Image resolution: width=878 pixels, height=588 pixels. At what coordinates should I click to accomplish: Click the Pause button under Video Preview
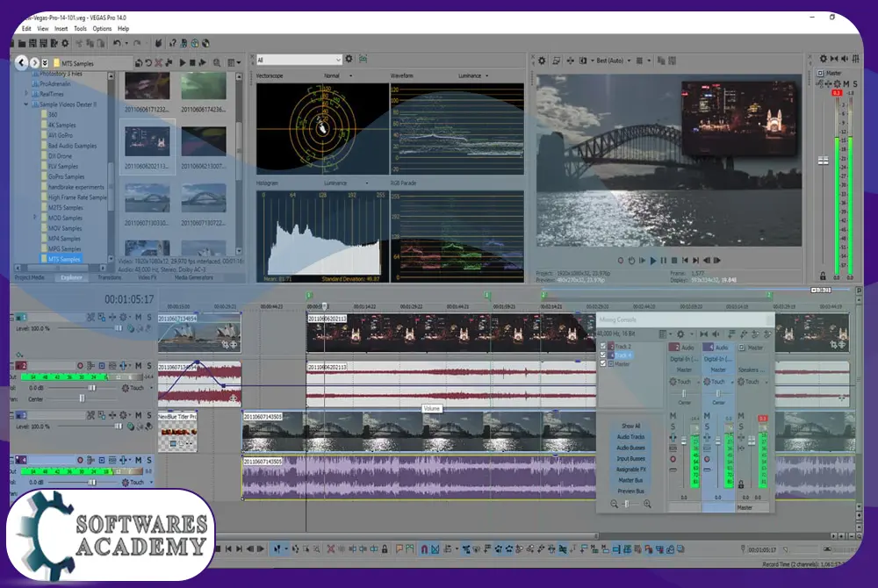[x=664, y=261]
